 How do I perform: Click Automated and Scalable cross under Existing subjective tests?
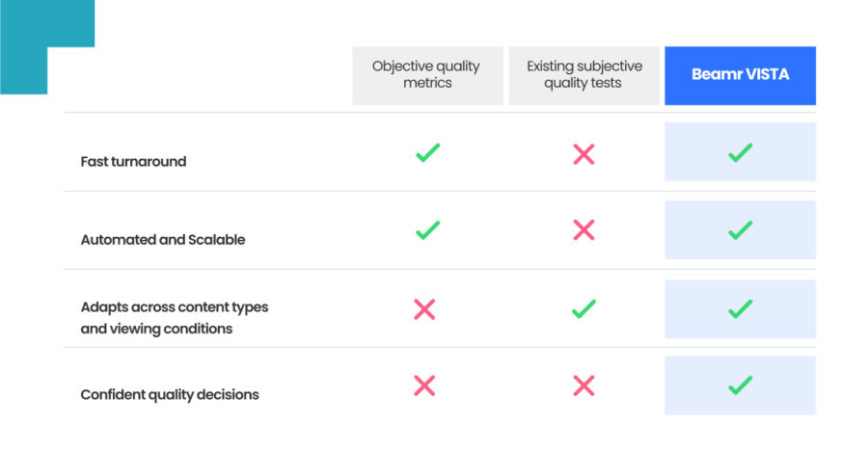[583, 230]
